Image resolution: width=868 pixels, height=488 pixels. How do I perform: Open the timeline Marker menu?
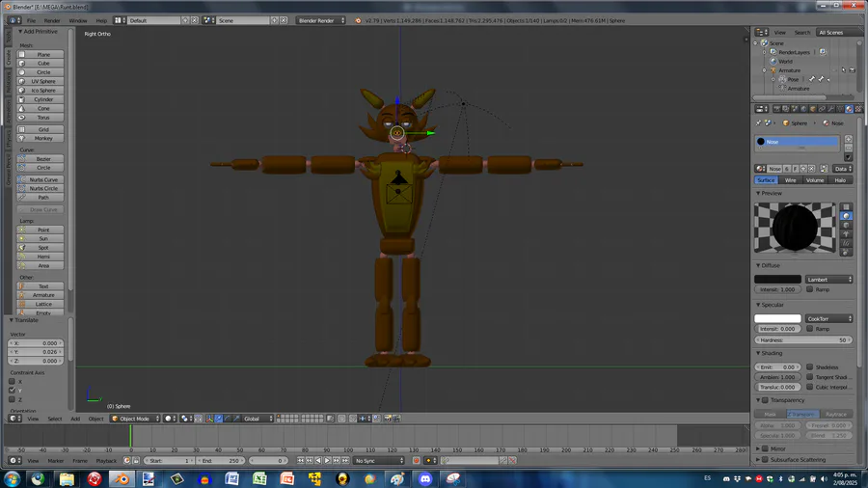(x=55, y=460)
